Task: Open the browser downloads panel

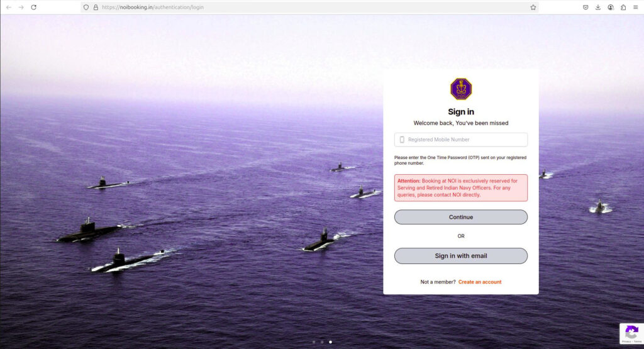Action: click(x=598, y=7)
